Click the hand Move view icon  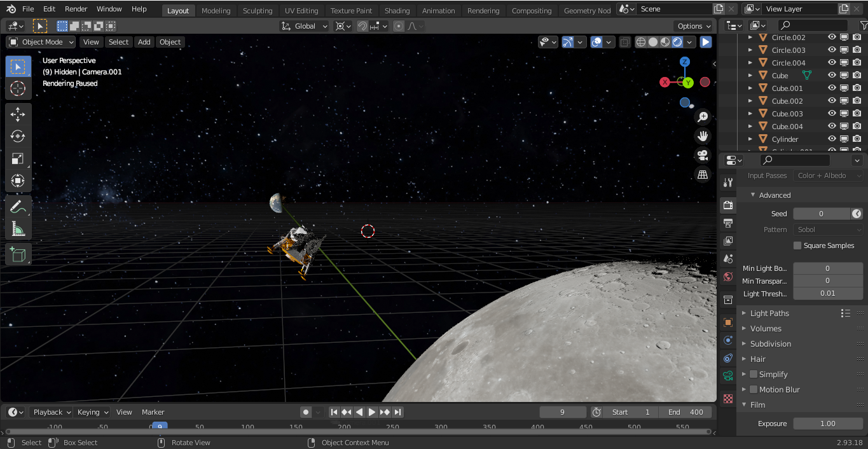point(703,136)
